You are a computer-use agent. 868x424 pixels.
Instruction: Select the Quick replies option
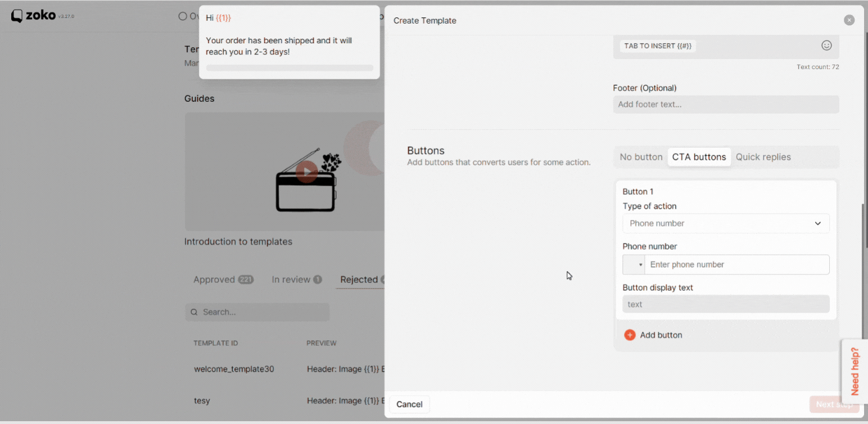(763, 157)
